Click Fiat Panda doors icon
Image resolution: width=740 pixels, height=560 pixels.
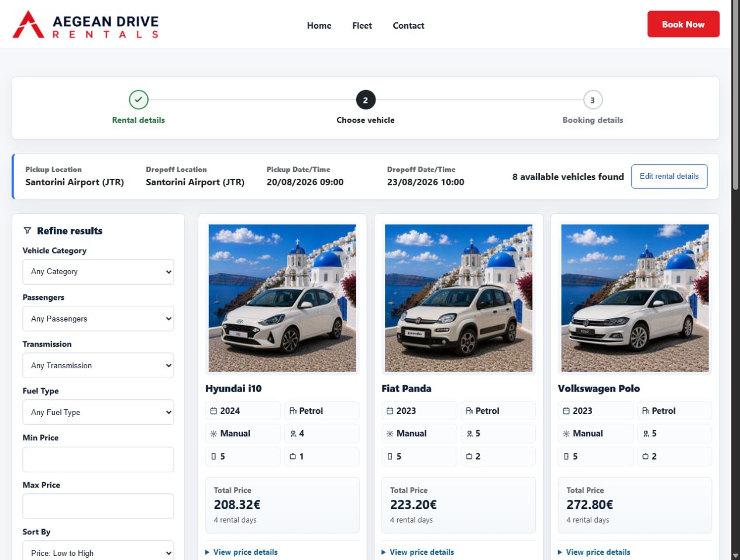(390, 457)
